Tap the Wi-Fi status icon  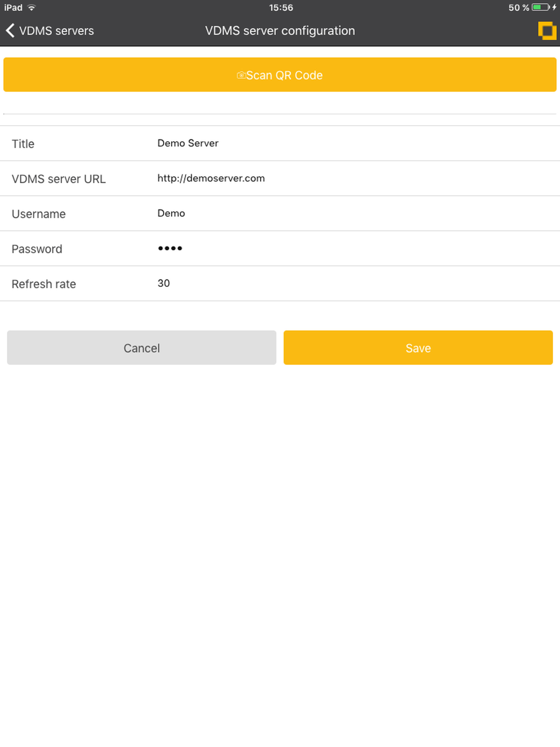[x=32, y=7]
